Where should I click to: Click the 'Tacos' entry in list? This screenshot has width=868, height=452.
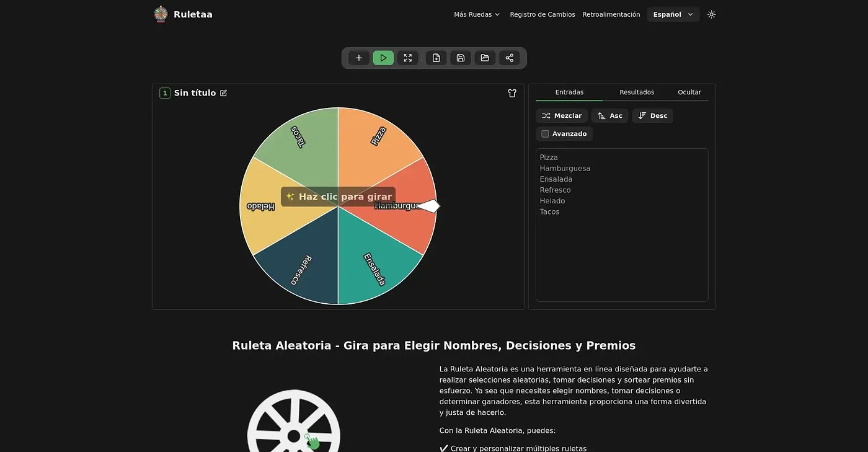[x=549, y=212]
